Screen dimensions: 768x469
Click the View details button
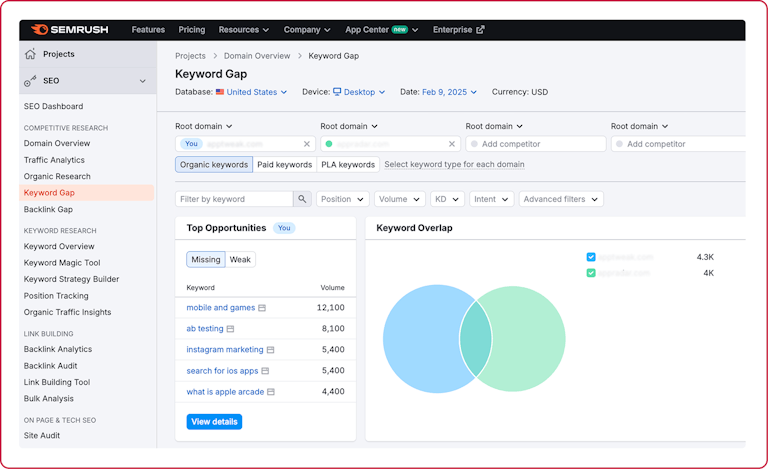(214, 422)
